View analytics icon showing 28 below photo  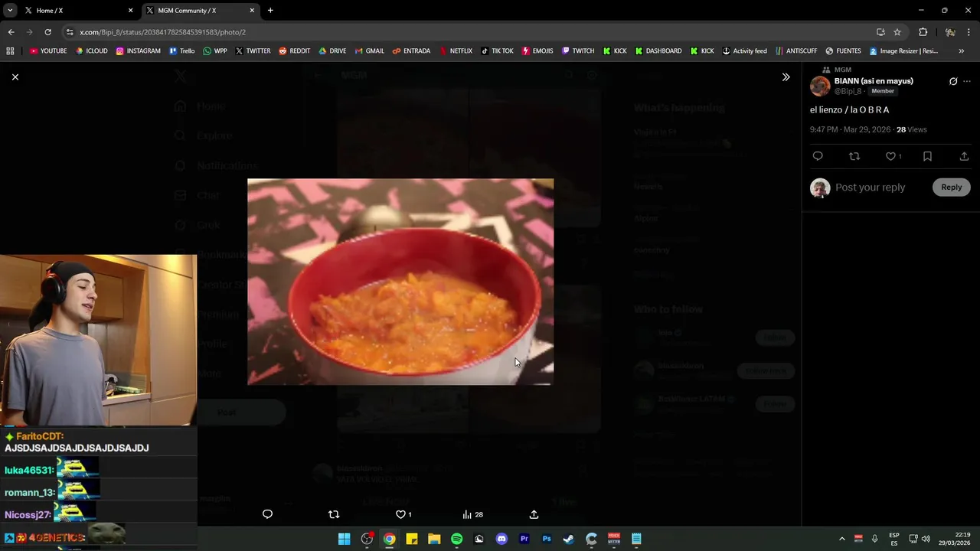pyautogui.click(x=472, y=514)
